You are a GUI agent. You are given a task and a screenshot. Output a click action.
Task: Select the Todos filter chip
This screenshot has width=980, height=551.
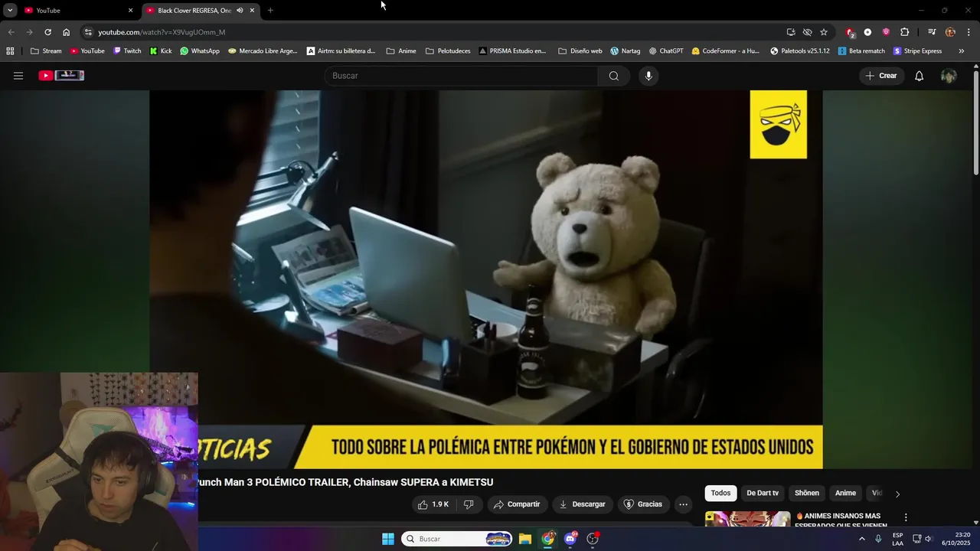point(720,494)
